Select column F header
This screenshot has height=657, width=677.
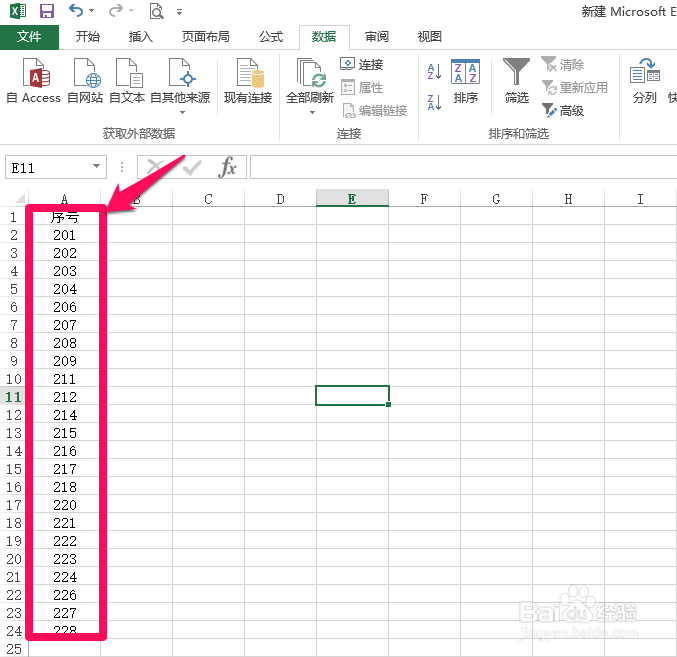click(424, 199)
